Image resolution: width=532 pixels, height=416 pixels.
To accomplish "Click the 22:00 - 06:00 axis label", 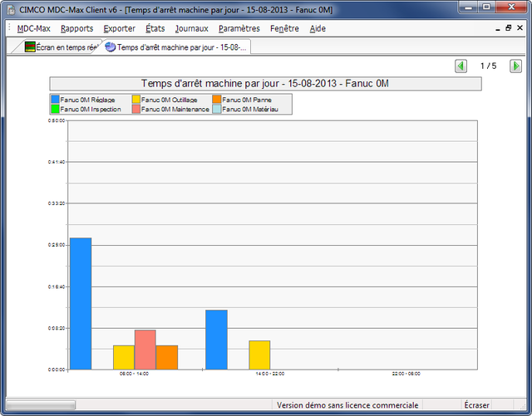I will [406, 374].
